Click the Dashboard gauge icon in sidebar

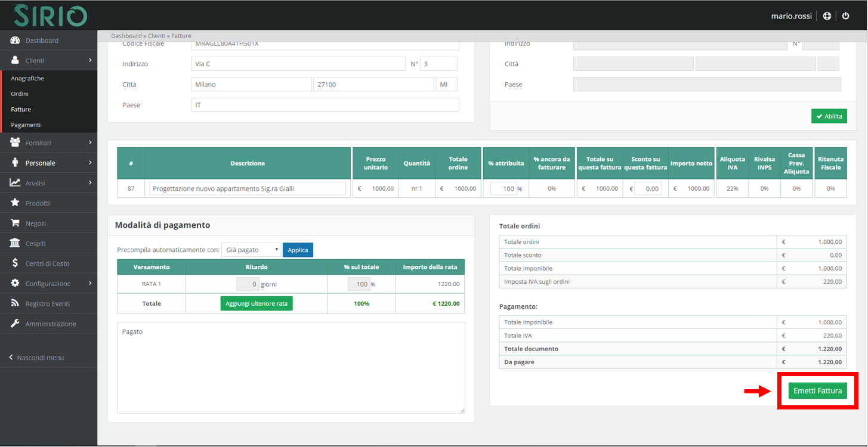point(16,41)
